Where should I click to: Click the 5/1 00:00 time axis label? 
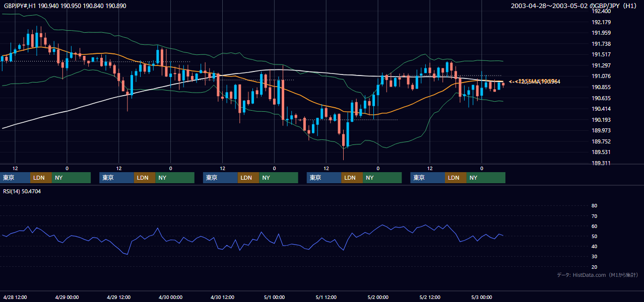[274, 297]
